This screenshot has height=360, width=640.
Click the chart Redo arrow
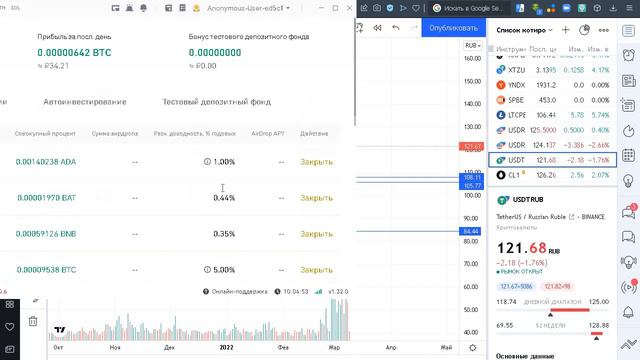coord(414,28)
